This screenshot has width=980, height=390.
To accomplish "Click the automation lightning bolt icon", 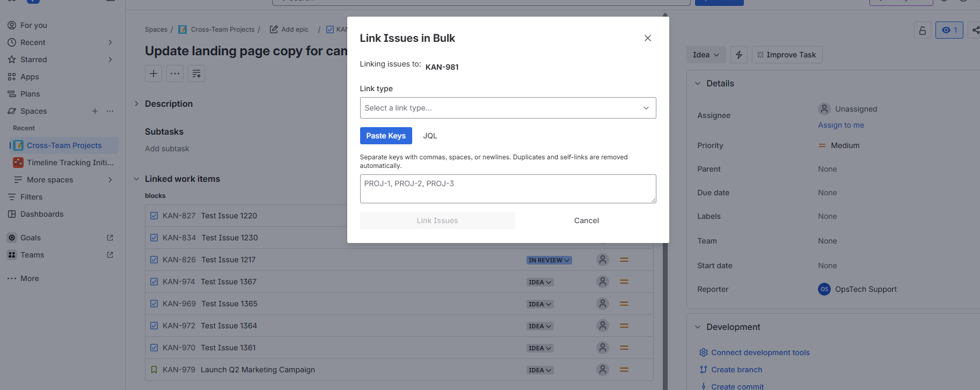I will [739, 55].
